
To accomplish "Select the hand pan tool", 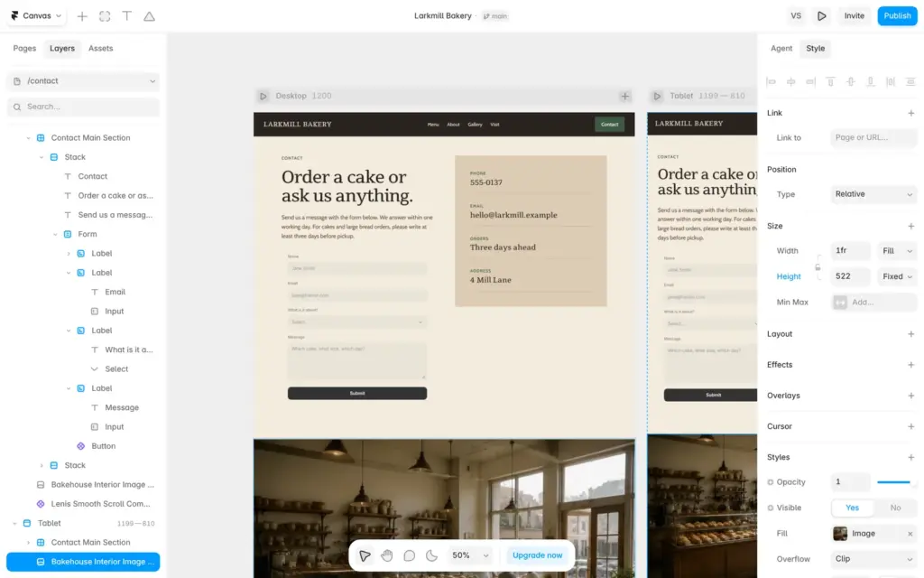I will pos(386,555).
